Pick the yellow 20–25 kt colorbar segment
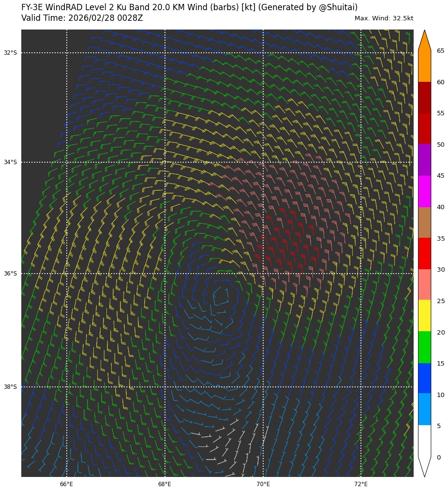Image resolution: width=448 pixels, height=491 pixels. coord(424,315)
